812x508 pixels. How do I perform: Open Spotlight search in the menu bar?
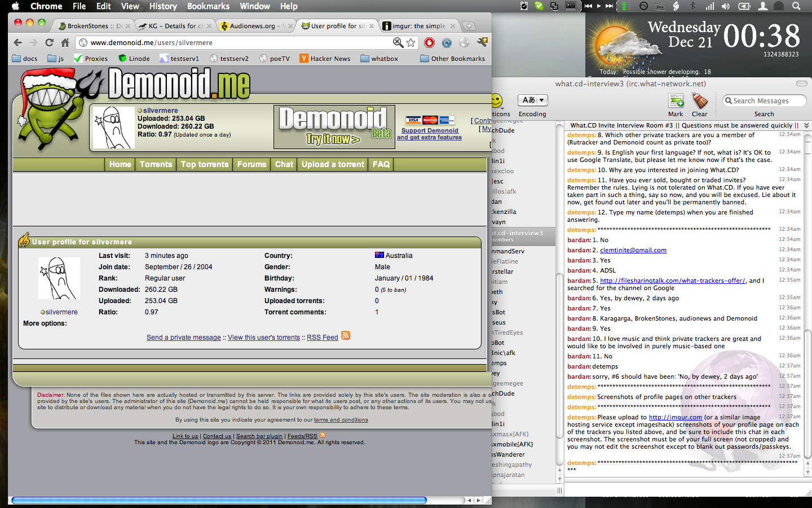pyautogui.click(x=796, y=6)
